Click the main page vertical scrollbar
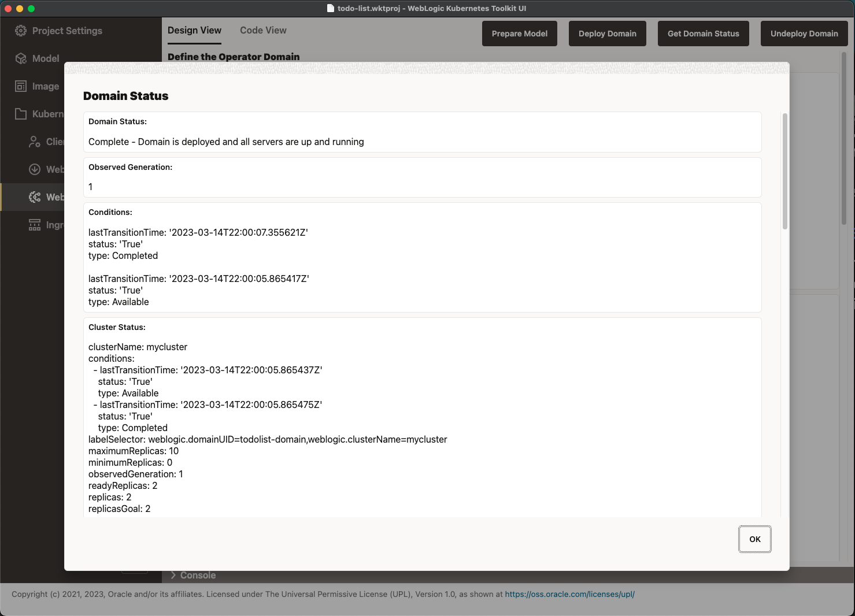The width and height of the screenshot is (855, 616). click(x=844, y=138)
